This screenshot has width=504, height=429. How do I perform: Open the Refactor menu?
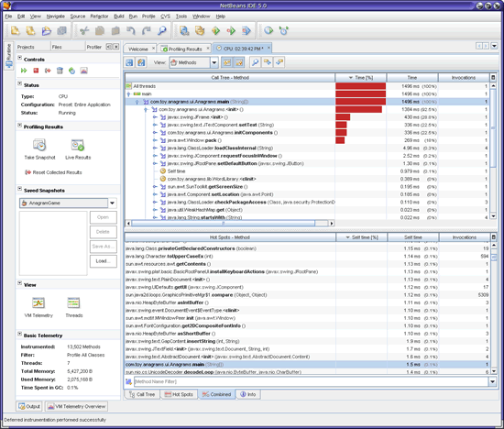pyautogui.click(x=99, y=16)
